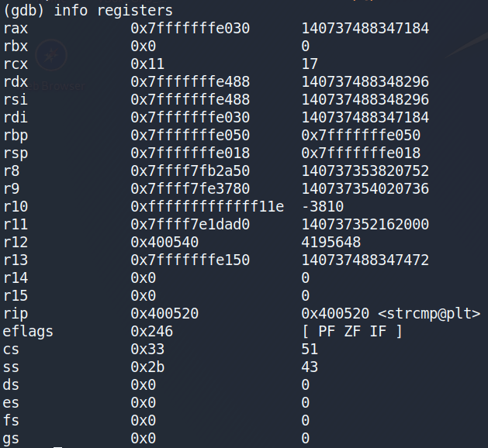Click the eflags value [ PF ZF IF ]
488x448 pixels.
[351, 331]
